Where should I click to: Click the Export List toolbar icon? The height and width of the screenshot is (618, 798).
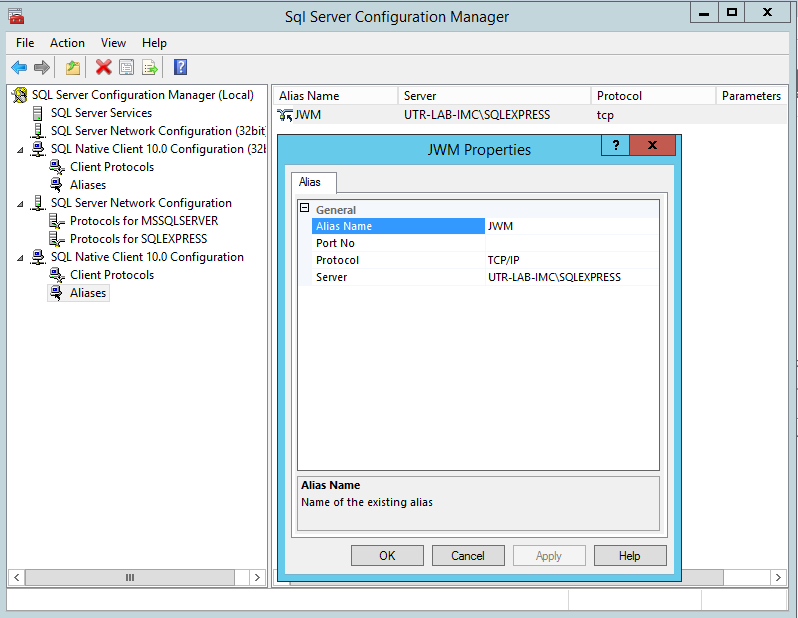[150, 67]
